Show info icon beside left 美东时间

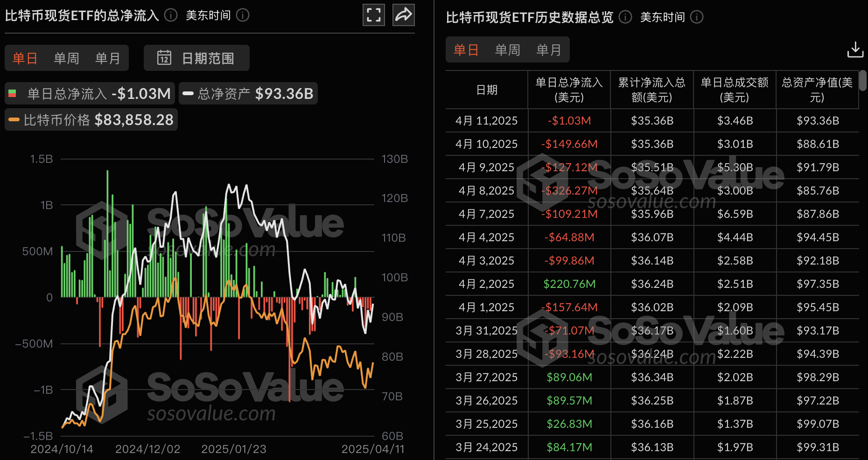pyautogui.click(x=243, y=15)
